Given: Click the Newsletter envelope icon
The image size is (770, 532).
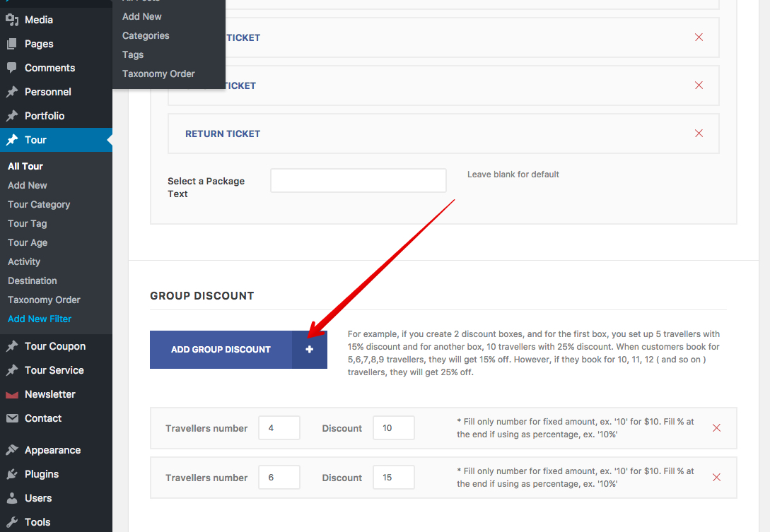Looking at the screenshot, I should pos(12,394).
